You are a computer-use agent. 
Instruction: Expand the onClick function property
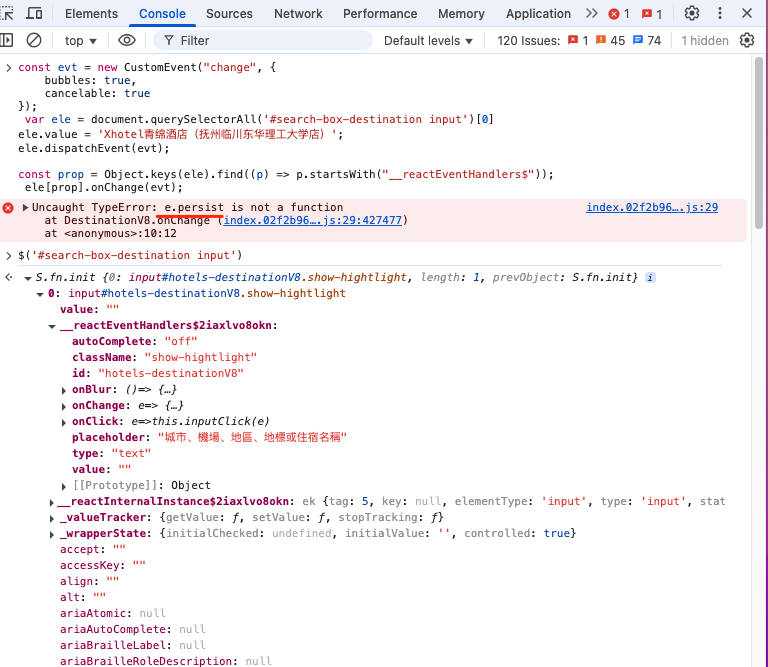[x=64, y=422]
